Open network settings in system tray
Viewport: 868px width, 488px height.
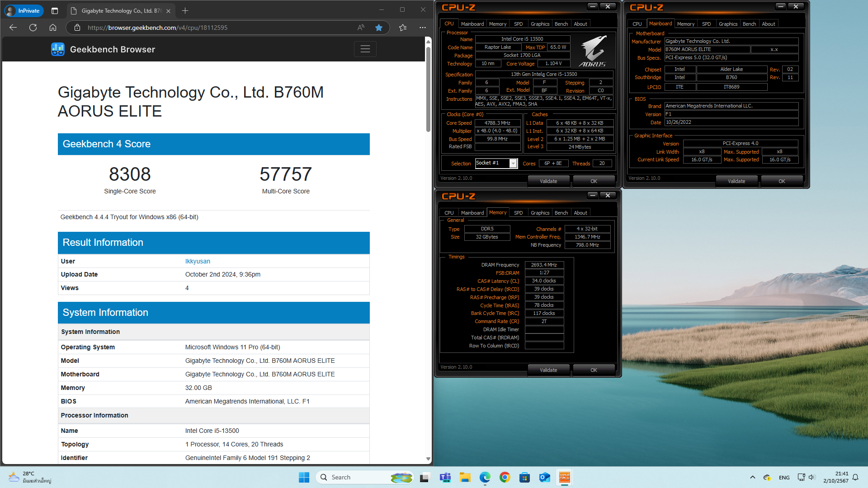point(801,477)
